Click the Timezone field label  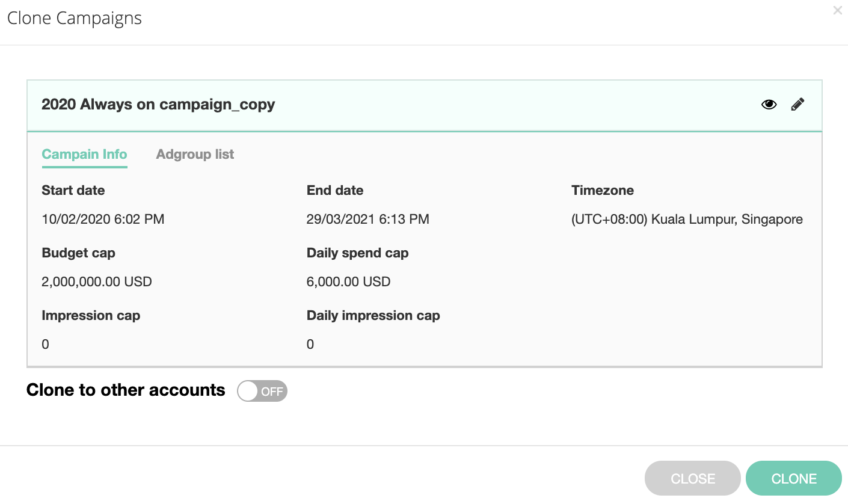pyautogui.click(x=602, y=191)
